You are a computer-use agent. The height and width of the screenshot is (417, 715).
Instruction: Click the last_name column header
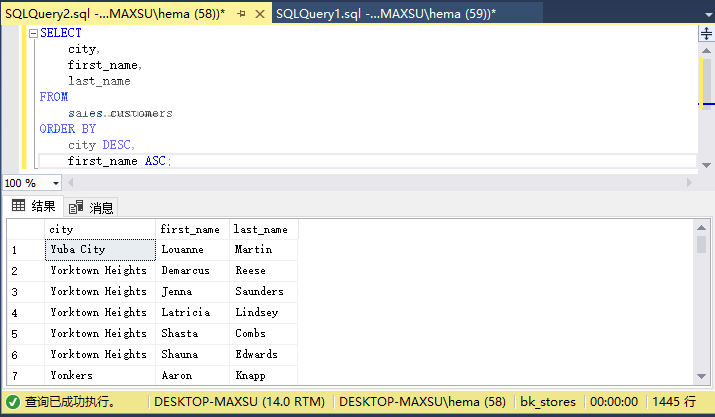(x=264, y=229)
